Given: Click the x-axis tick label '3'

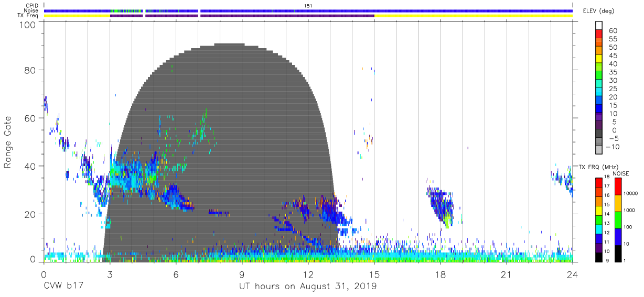Looking at the screenshot, I should point(110,276).
